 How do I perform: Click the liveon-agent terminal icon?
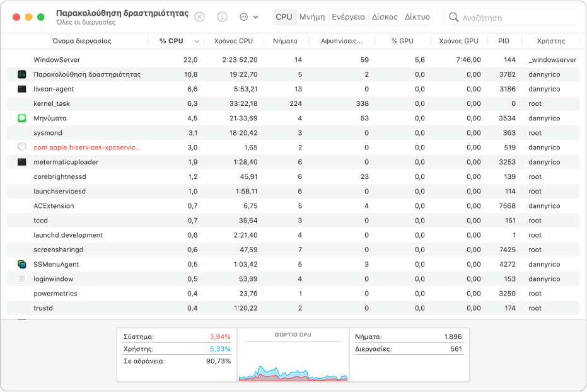coord(22,89)
